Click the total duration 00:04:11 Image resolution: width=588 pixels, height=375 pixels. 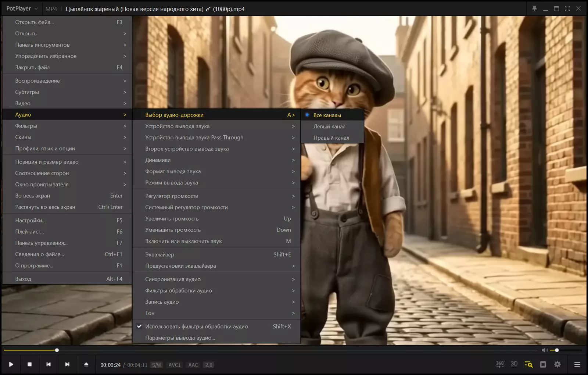(137, 365)
